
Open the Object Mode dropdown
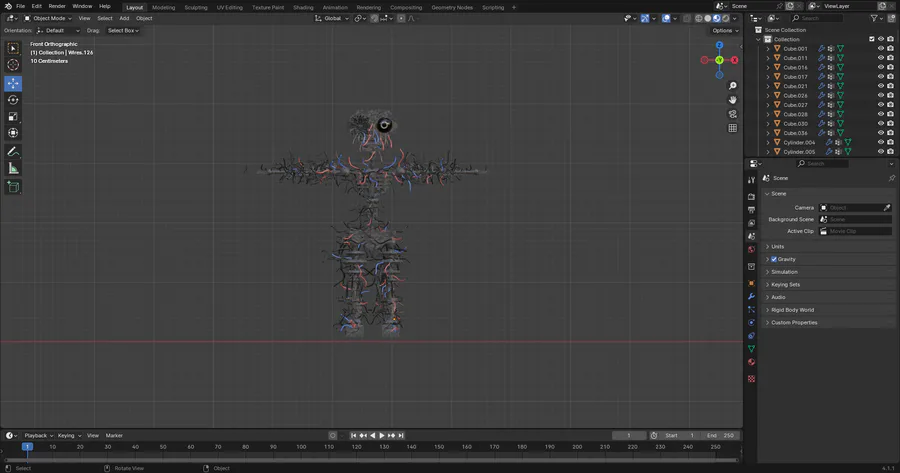(48, 18)
